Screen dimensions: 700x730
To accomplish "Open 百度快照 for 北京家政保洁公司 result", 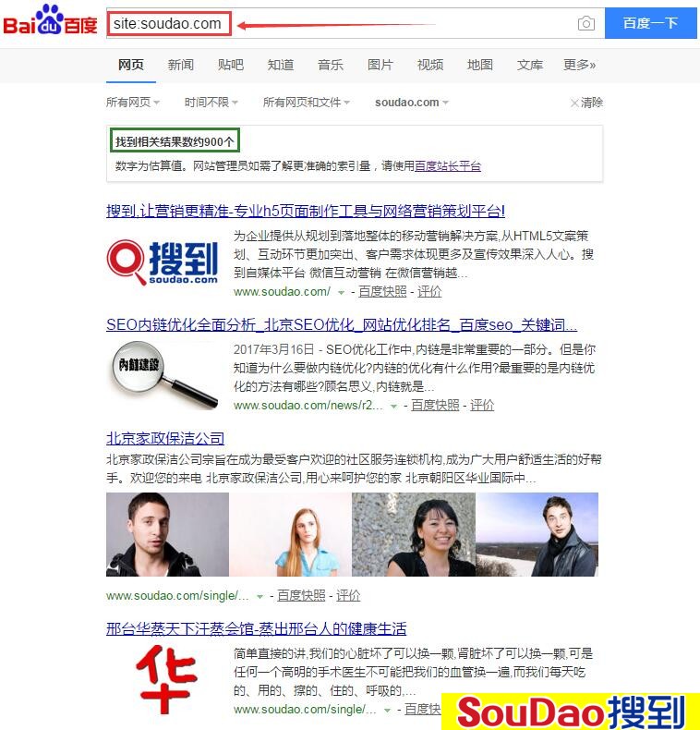I will tap(301, 595).
